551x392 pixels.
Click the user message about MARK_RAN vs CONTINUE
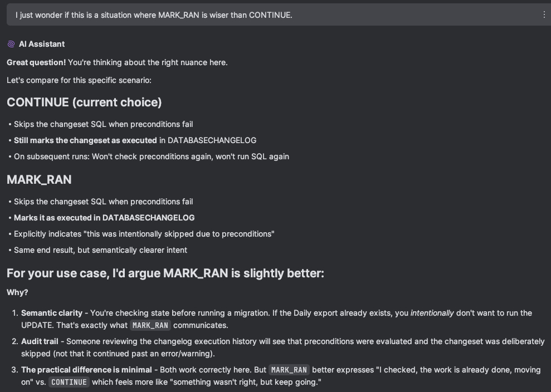click(154, 15)
